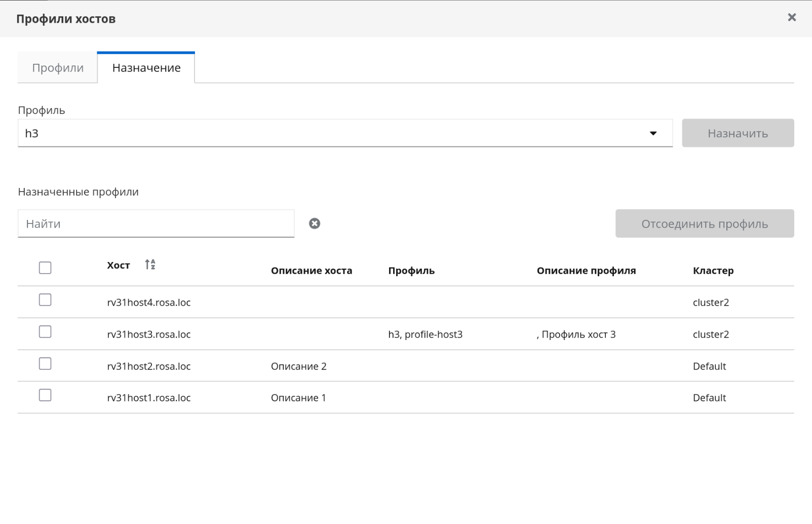Select the Назначение tab
This screenshot has height=524, width=812.
click(x=146, y=68)
